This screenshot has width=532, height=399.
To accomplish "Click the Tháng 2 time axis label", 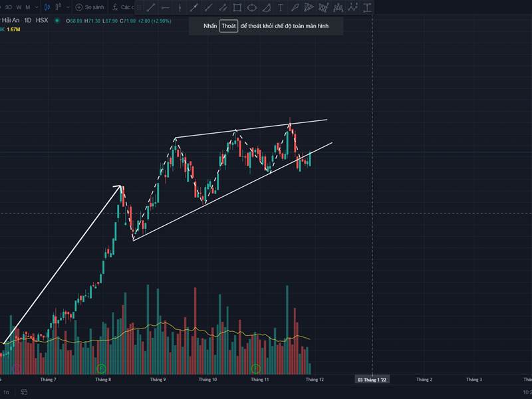I will pos(424,379).
